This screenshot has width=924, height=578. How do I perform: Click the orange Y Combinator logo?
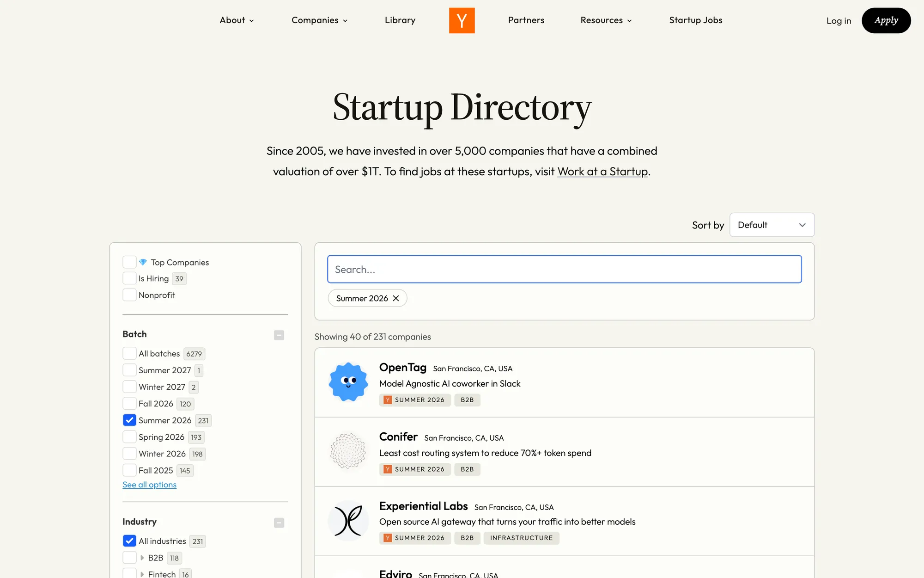click(462, 20)
